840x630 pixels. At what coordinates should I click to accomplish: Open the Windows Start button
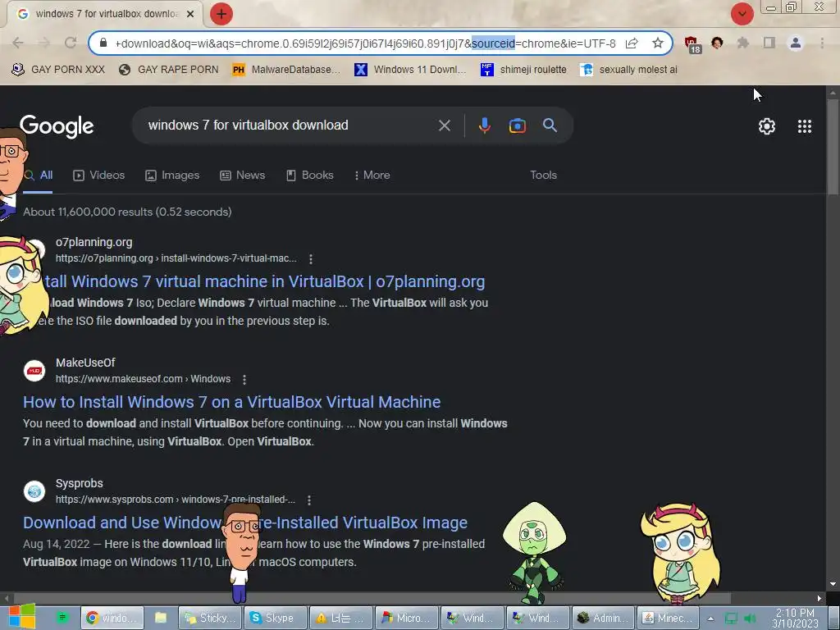click(21, 617)
